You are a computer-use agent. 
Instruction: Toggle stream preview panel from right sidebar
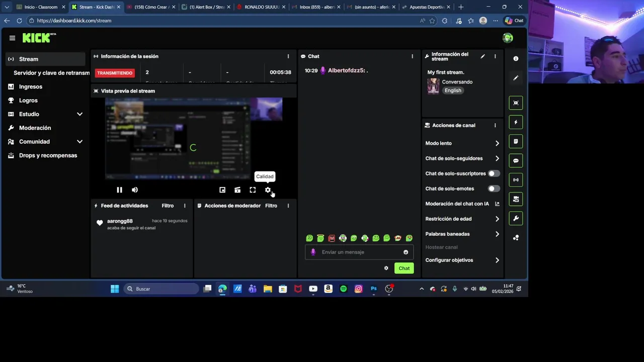pyautogui.click(x=516, y=103)
